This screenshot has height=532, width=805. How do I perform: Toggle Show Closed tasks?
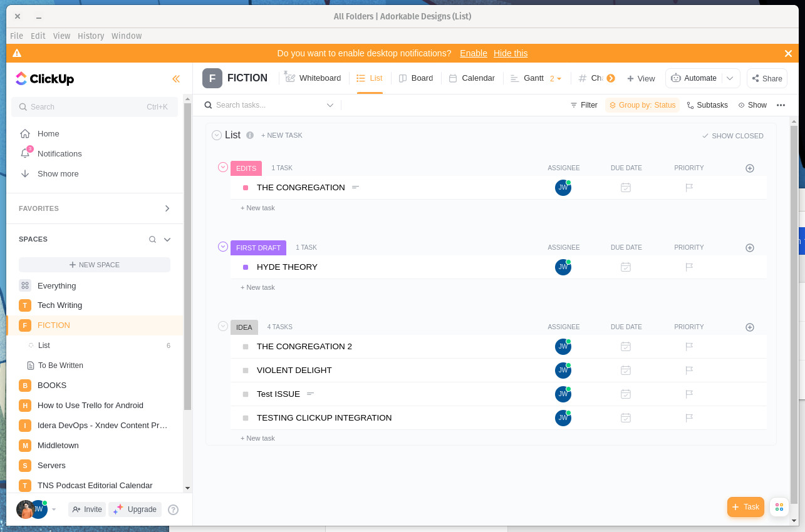click(732, 136)
